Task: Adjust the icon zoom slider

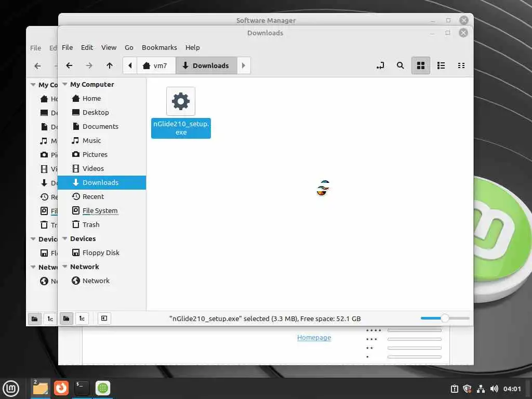Action: (x=445, y=318)
